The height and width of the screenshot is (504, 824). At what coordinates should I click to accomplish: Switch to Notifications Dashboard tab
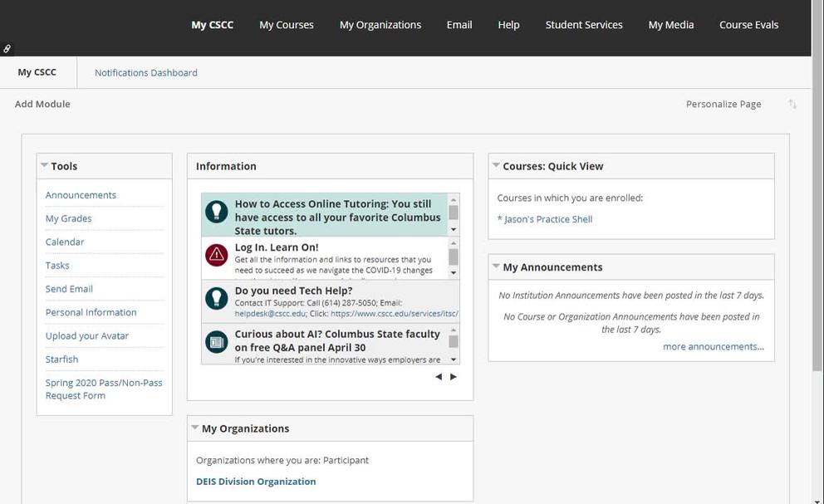[x=146, y=73]
